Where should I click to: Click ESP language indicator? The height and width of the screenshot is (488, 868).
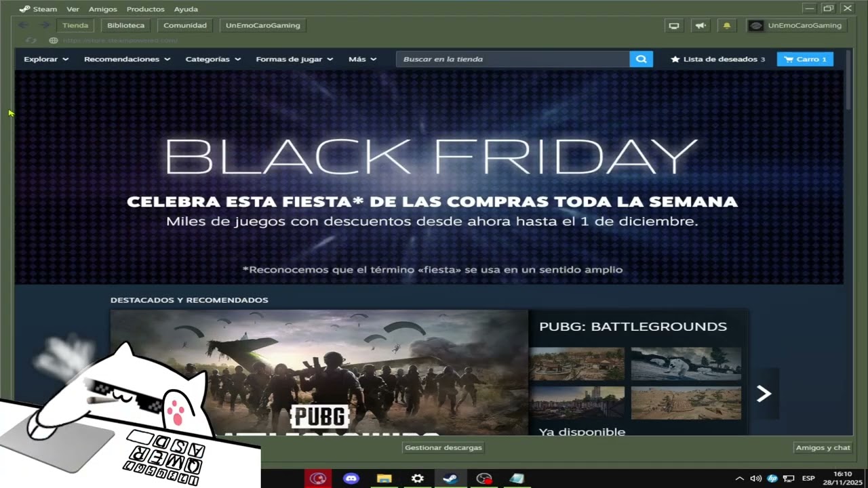(x=808, y=479)
